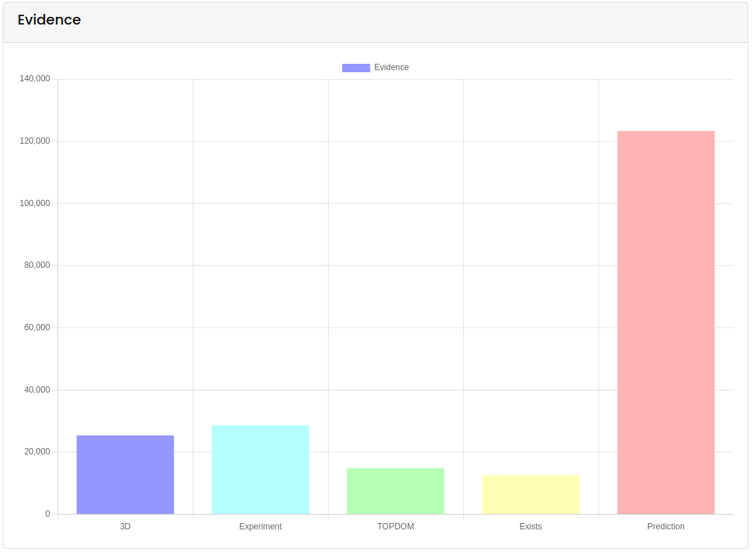This screenshot has width=756, height=556.
Task: Select the 100,000 y-axis tick label
Action: [x=35, y=203]
